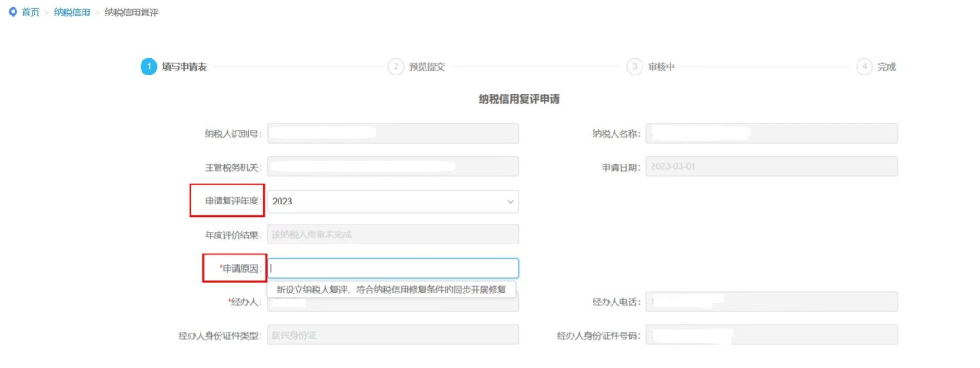Click step 4 circle 完成

point(864,67)
